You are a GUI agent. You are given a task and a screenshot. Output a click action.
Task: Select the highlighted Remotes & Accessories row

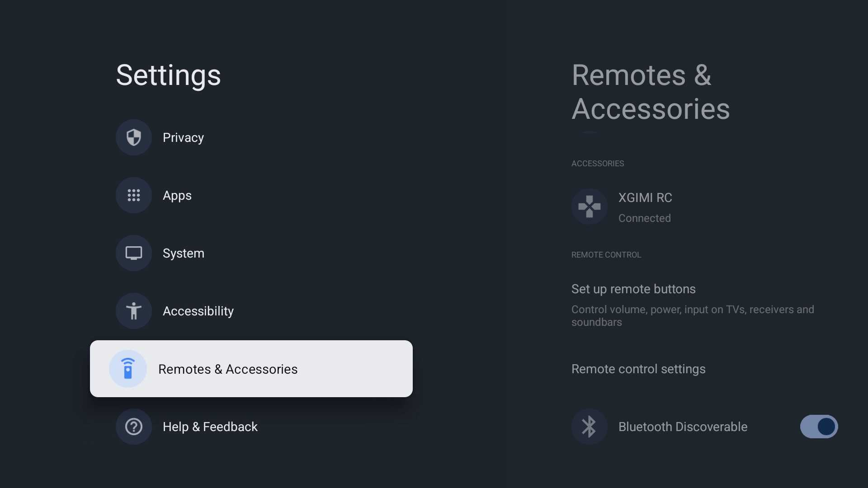click(x=251, y=369)
